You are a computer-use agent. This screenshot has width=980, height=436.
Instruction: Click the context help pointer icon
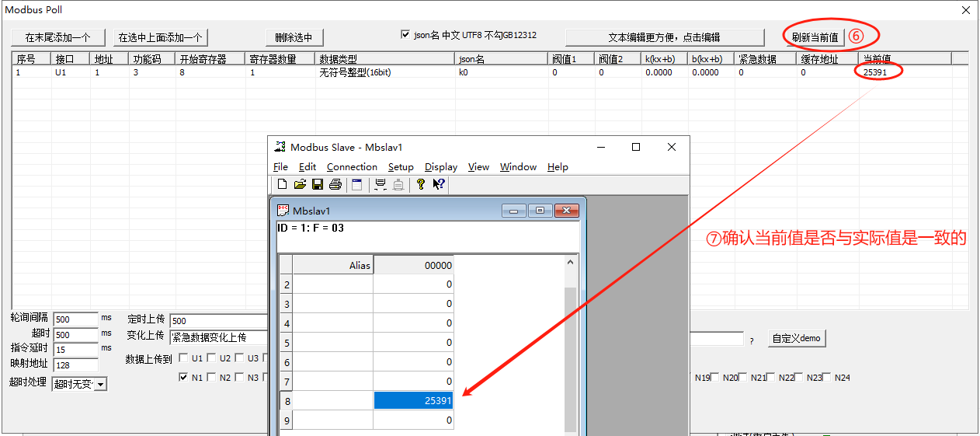point(439,184)
